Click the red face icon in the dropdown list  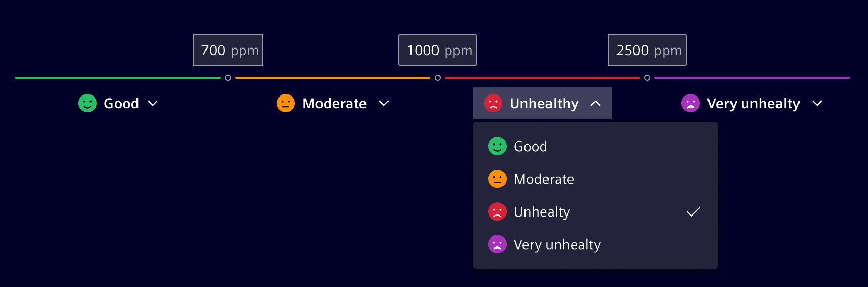(x=497, y=212)
